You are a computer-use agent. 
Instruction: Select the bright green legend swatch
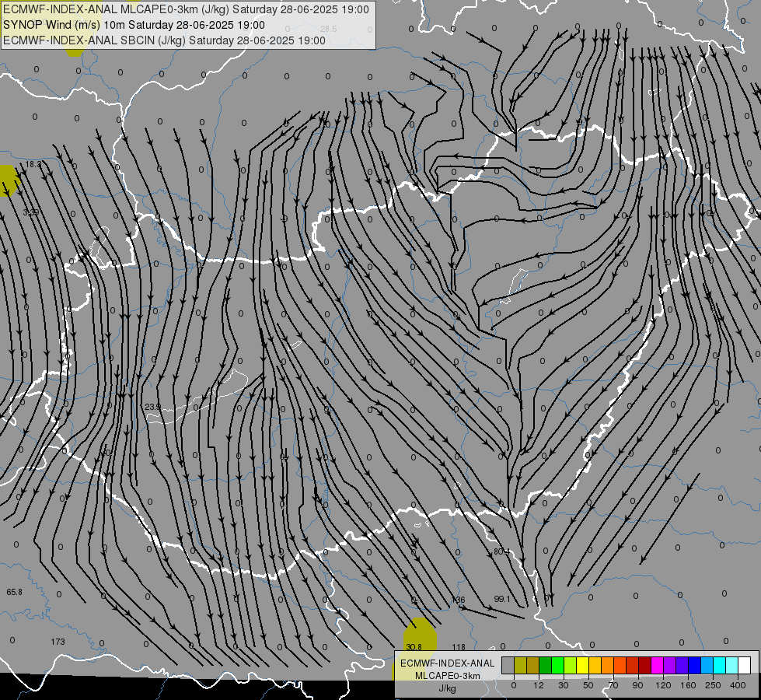(x=557, y=665)
